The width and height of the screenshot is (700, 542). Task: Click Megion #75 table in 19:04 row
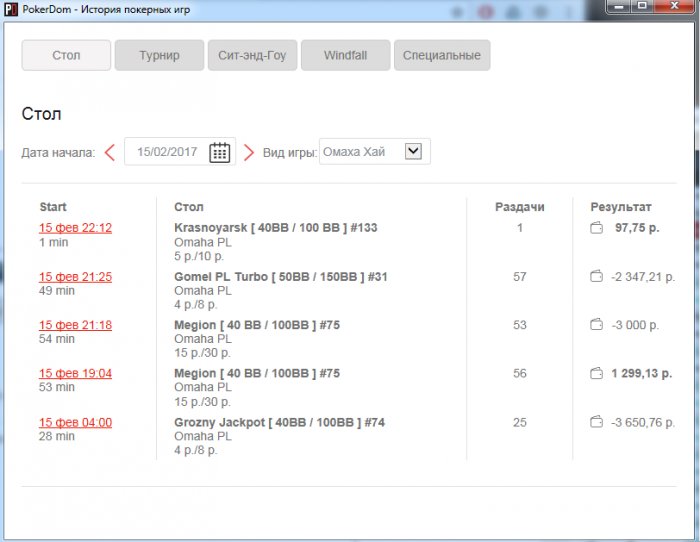click(x=257, y=373)
